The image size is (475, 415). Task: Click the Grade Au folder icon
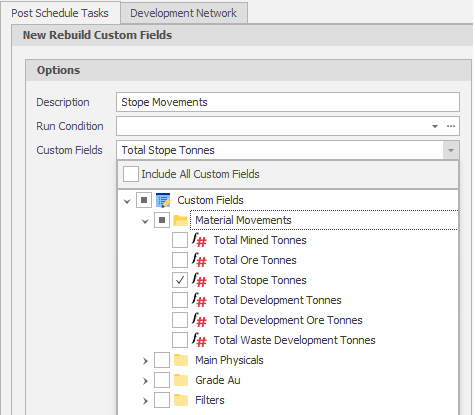coord(181,380)
